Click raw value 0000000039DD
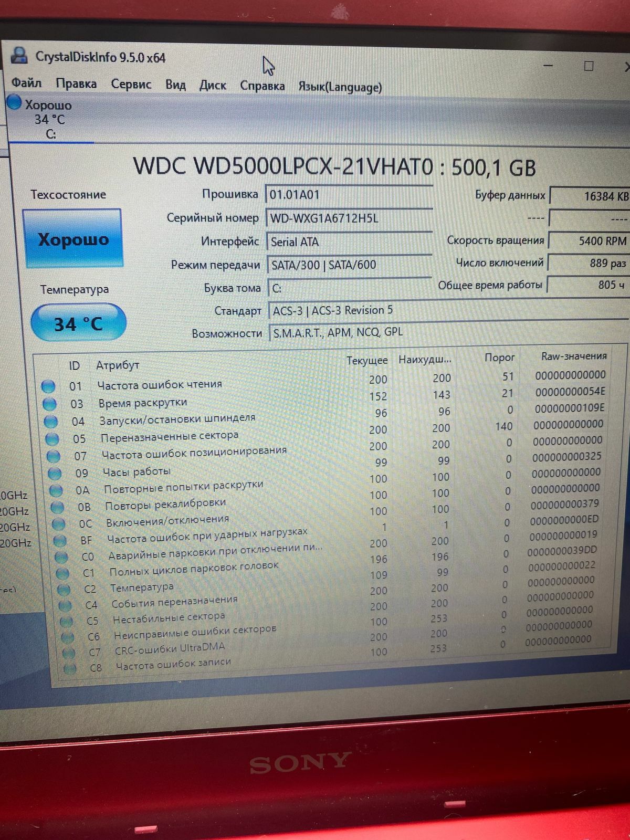The width and height of the screenshot is (630, 840). [x=562, y=550]
